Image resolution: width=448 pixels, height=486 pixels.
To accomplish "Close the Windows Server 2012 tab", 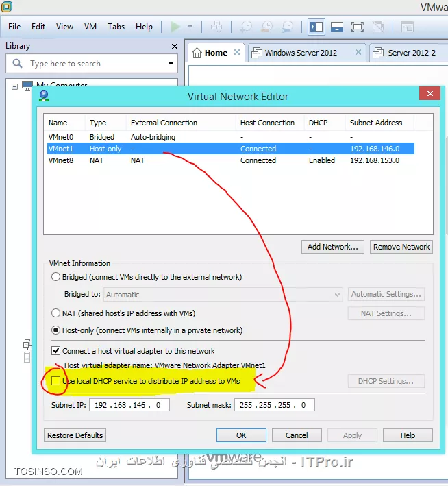I will 358,52.
